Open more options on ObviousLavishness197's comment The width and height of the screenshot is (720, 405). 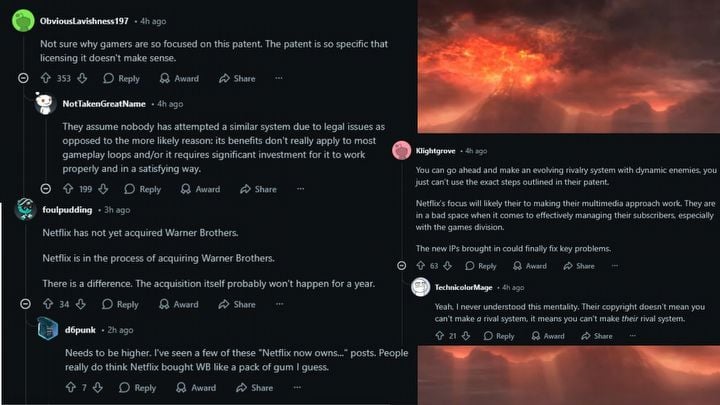[x=279, y=78]
